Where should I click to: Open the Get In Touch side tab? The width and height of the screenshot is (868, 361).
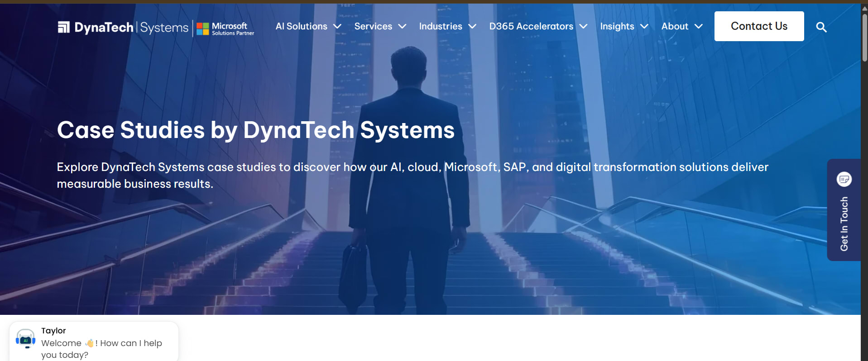point(844,210)
